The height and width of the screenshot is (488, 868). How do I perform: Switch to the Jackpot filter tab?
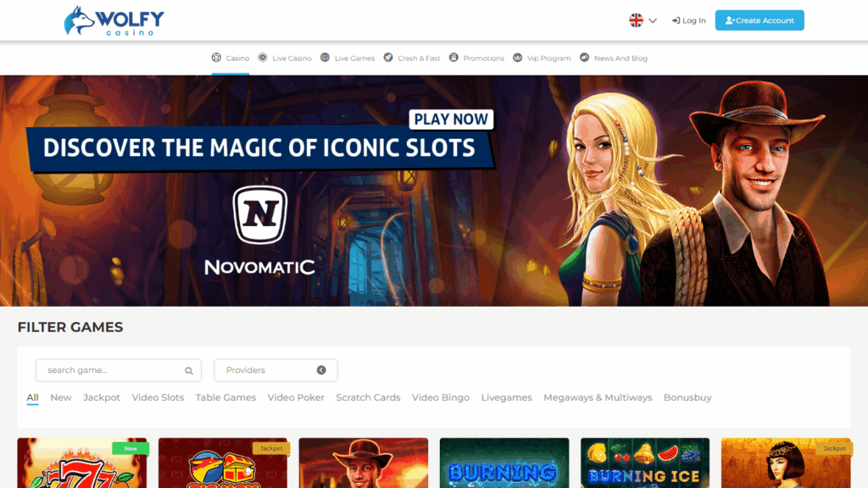[x=102, y=397]
